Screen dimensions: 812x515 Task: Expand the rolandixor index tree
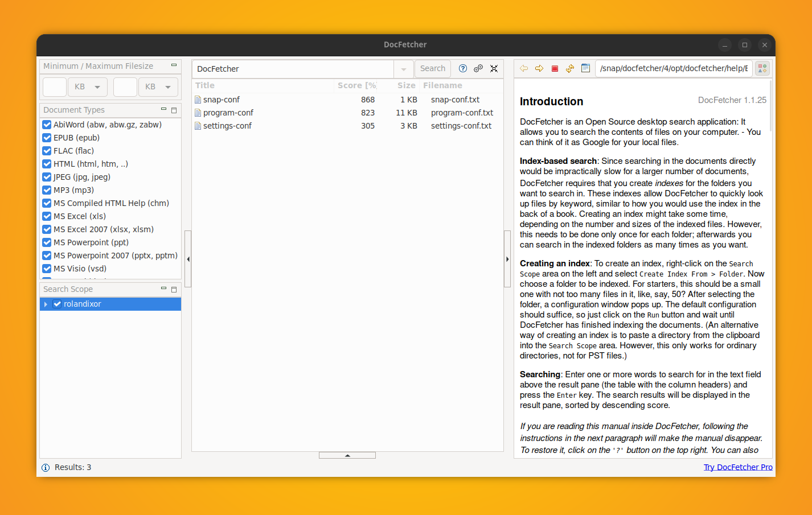pos(46,304)
